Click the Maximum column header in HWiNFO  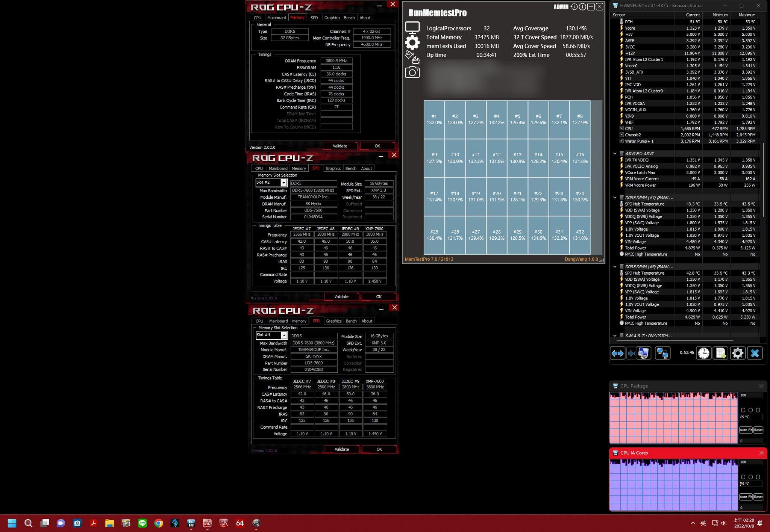point(744,15)
